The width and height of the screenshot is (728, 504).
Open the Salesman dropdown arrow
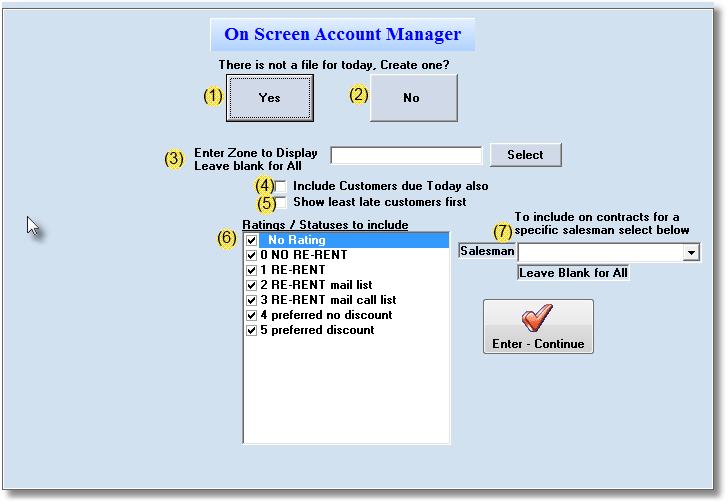coord(691,253)
